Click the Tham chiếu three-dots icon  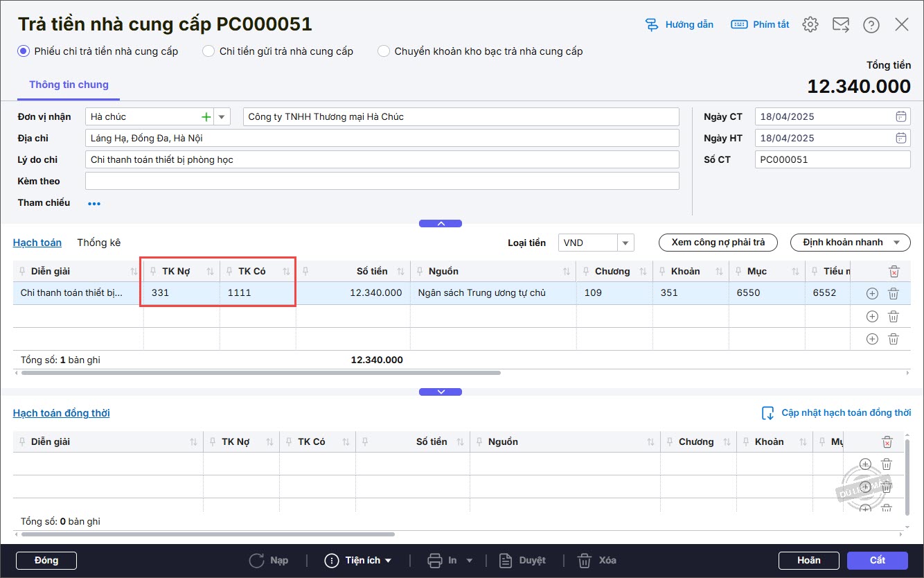94,204
